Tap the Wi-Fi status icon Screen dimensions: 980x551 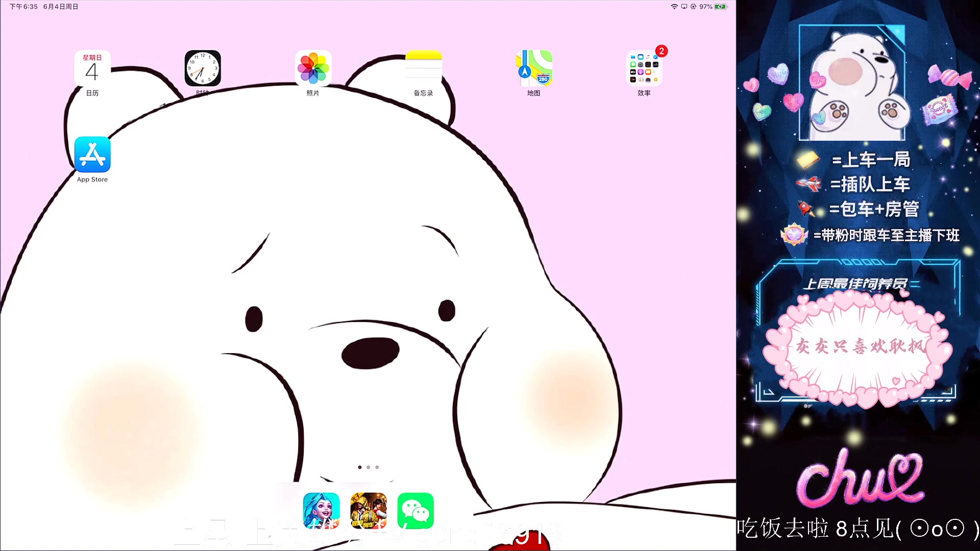tap(674, 7)
